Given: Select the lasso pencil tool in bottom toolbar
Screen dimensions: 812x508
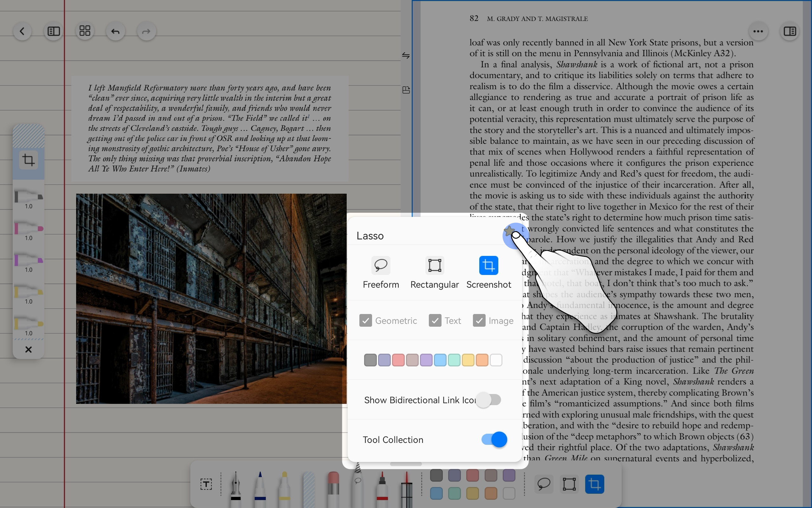Looking at the screenshot, I should click(x=358, y=485).
